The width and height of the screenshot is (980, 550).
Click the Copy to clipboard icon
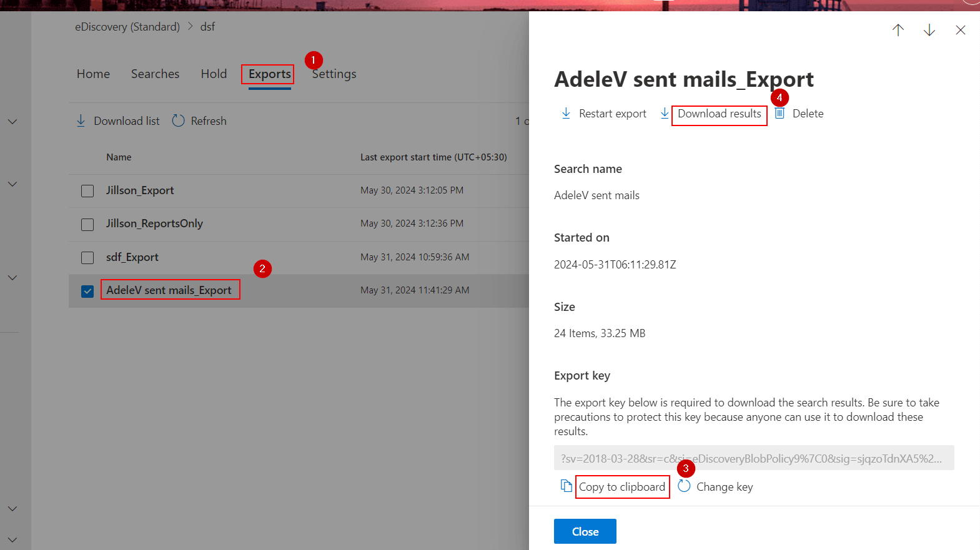566,486
